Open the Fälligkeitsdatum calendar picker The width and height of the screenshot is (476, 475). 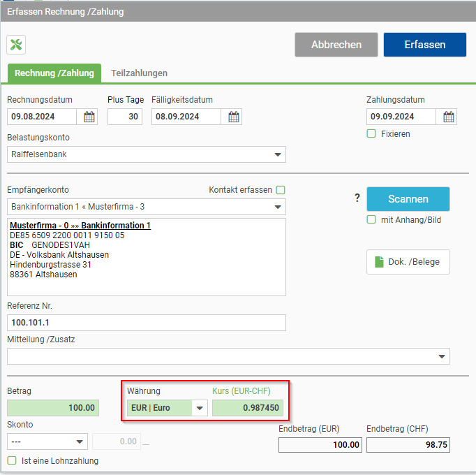click(233, 117)
